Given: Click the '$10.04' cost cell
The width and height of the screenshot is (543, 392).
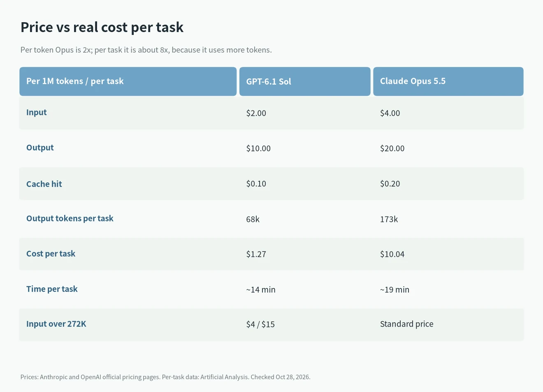Looking at the screenshot, I should click(x=392, y=254).
